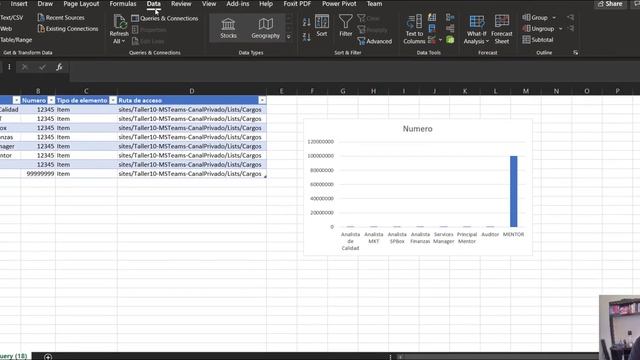Open the Formulas tab

click(x=123, y=4)
